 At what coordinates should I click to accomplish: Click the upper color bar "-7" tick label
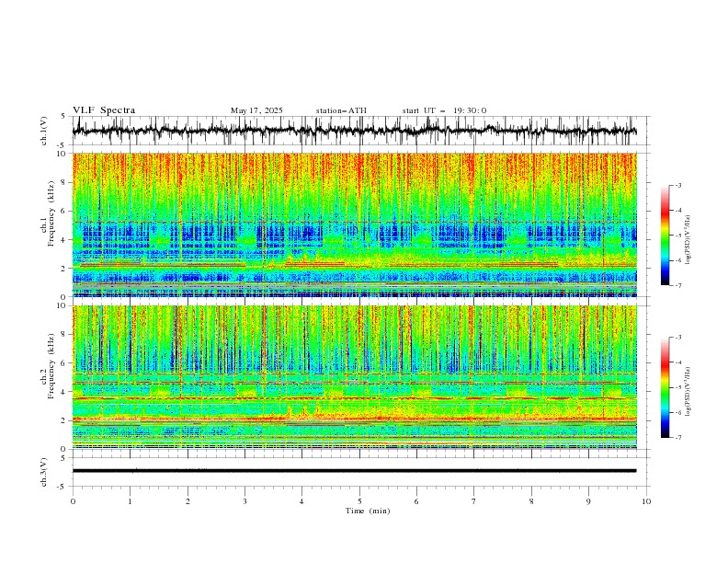click(x=678, y=285)
